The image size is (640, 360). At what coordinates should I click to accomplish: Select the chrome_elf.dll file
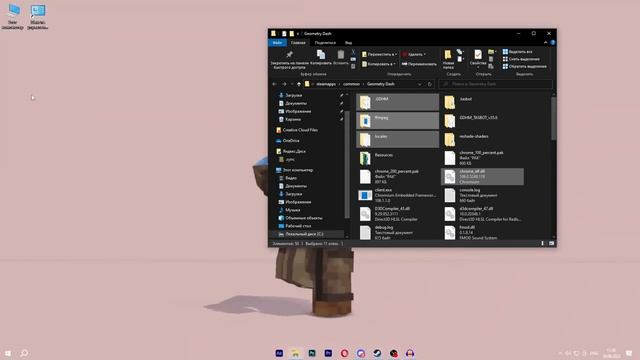click(x=482, y=177)
